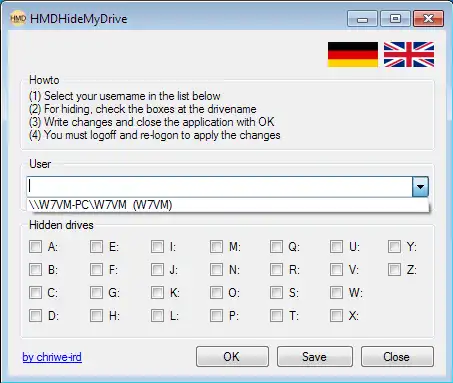Check the I: drive box
The width and height of the screenshot is (453, 383).
click(157, 247)
